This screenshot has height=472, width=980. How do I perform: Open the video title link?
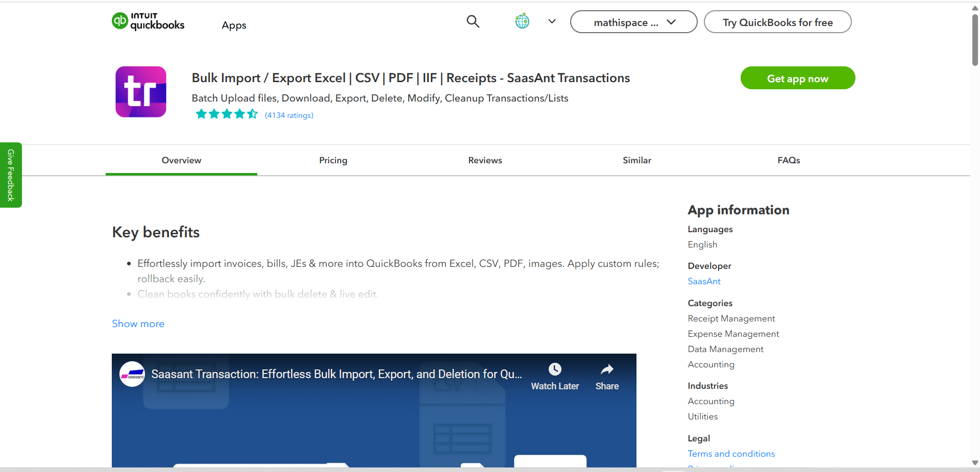pyautogui.click(x=336, y=374)
